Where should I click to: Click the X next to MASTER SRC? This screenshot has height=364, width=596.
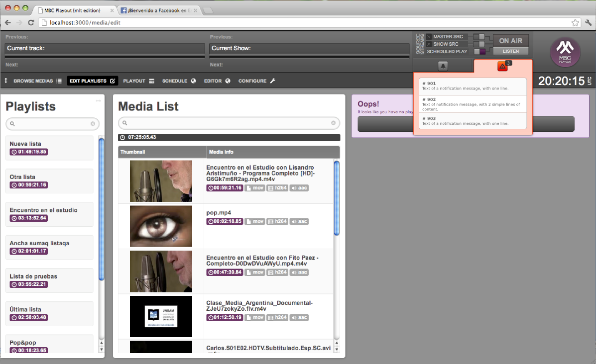click(x=429, y=37)
